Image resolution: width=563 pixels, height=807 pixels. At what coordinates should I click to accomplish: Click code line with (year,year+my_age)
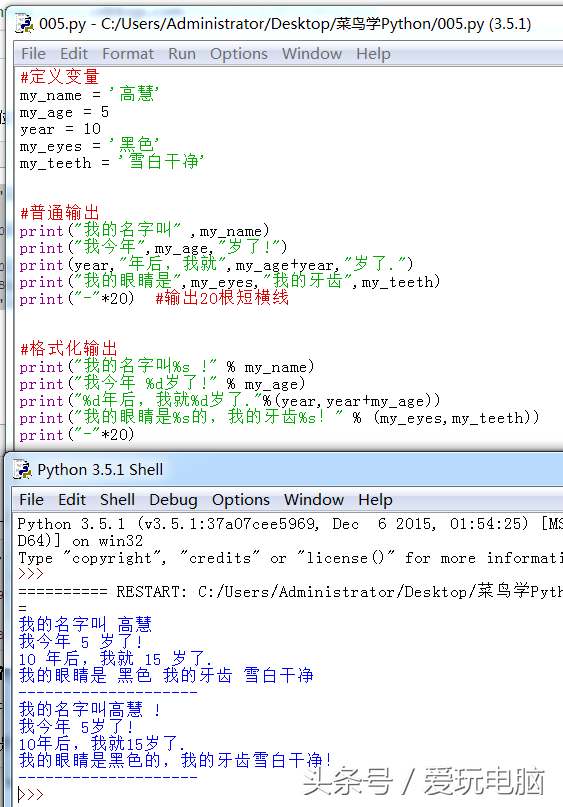(230, 400)
